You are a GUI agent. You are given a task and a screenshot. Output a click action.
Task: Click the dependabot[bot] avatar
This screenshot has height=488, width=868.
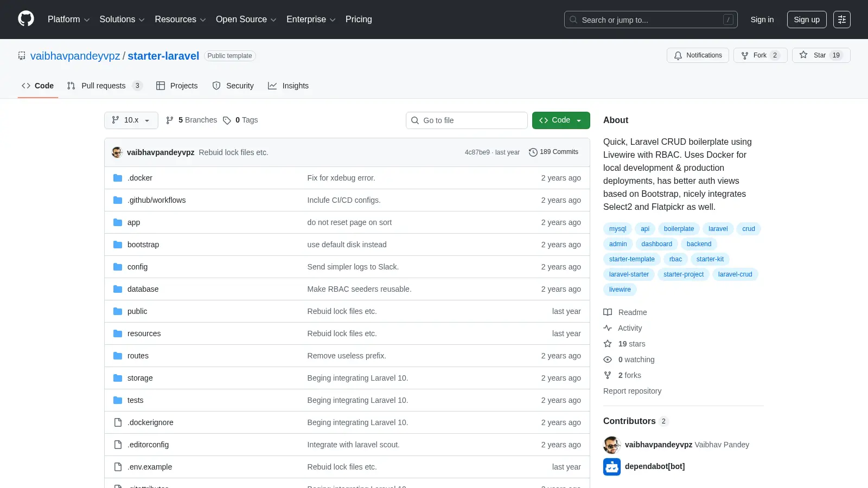(x=612, y=467)
